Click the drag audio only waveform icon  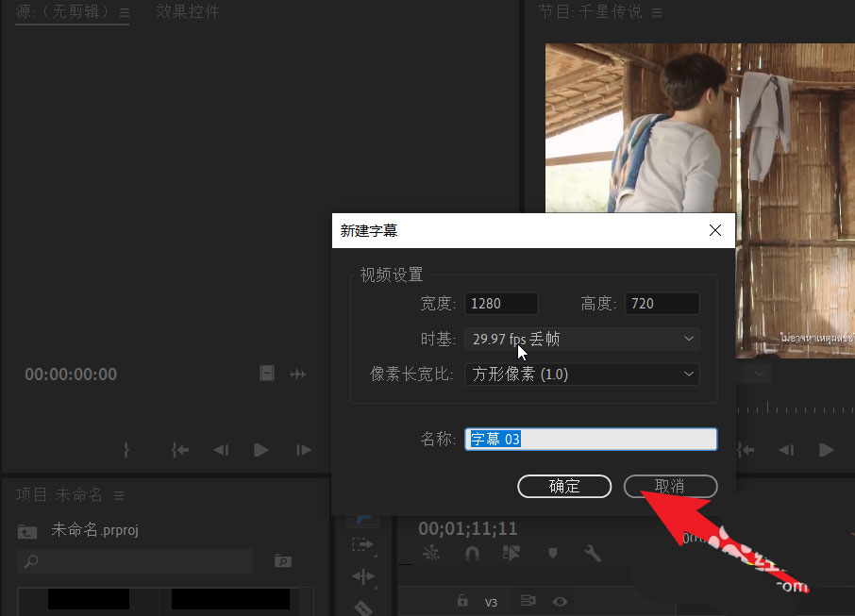tap(298, 374)
